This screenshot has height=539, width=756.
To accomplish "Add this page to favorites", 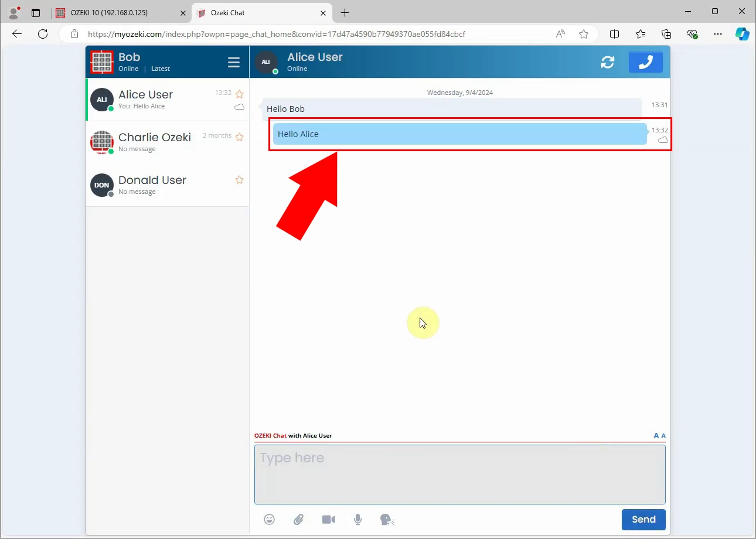I will click(x=584, y=34).
